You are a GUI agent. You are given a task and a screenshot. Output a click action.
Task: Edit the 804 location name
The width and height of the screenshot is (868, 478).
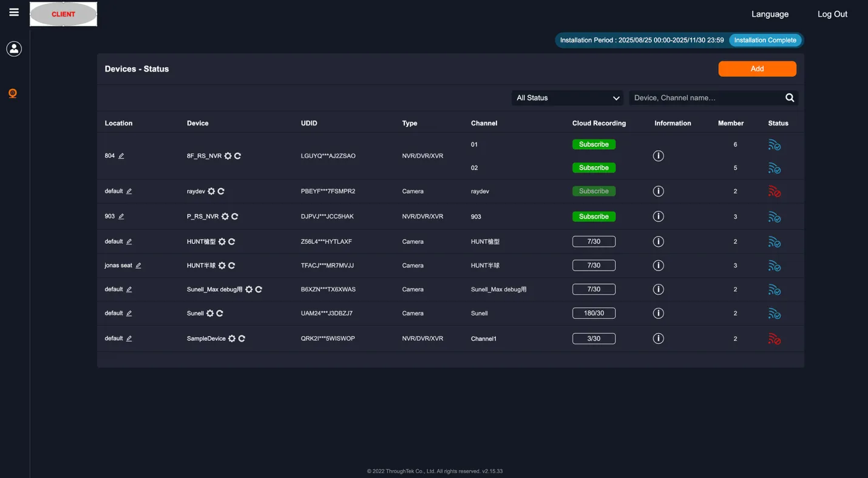pyautogui.click(x=121, y=156)
